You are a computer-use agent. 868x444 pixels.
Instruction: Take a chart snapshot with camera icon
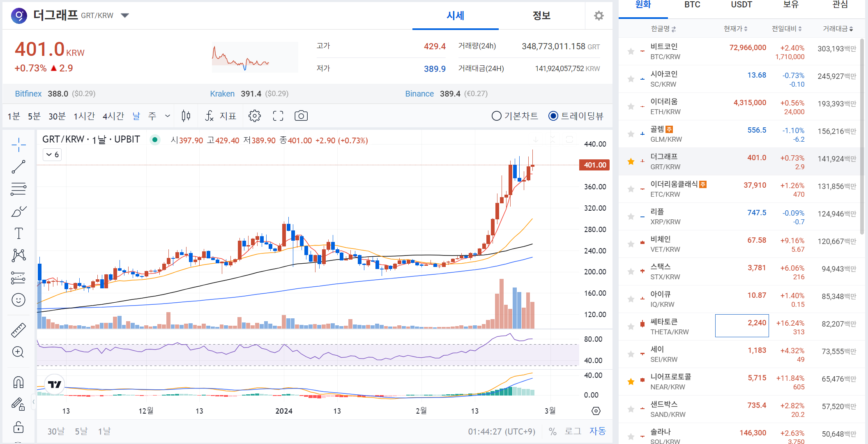coord(301,116)
